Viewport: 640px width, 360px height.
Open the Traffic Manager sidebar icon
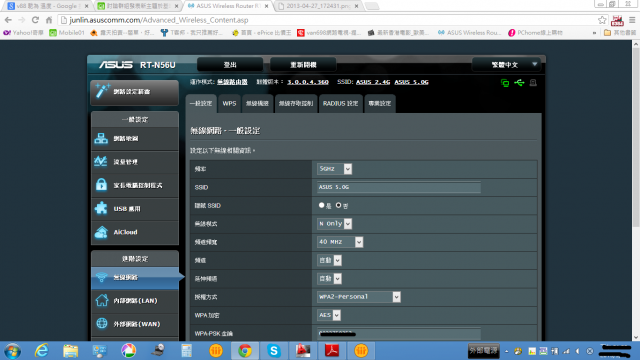coord(101,162)
